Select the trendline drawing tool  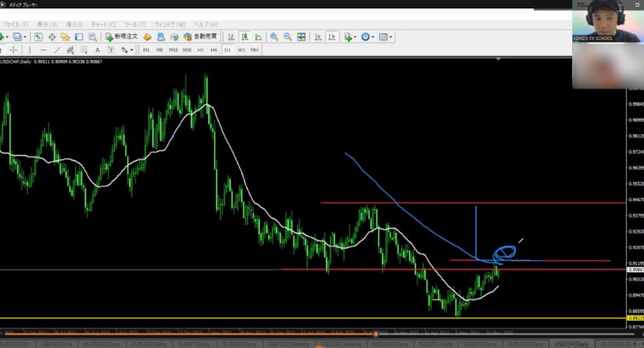tap(56, 49)
